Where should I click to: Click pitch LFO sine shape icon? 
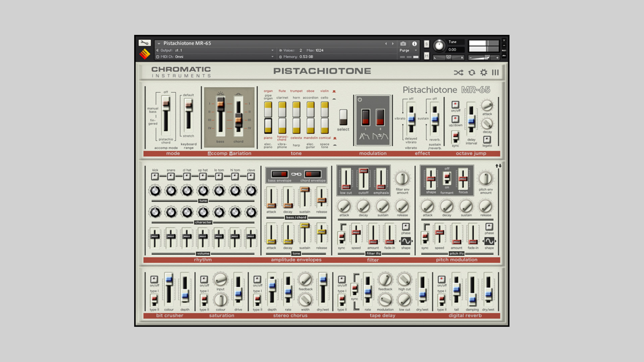click(489, 241)
